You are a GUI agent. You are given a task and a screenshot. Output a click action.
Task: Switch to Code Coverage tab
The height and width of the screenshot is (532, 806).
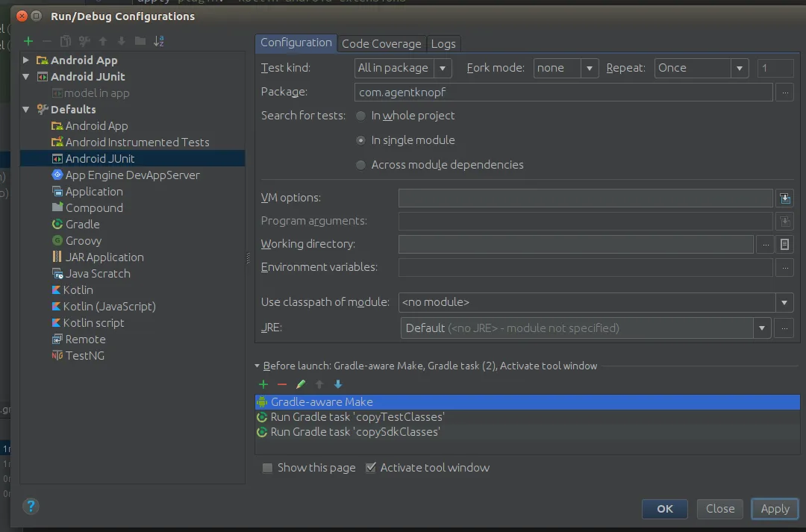[381, 43]
